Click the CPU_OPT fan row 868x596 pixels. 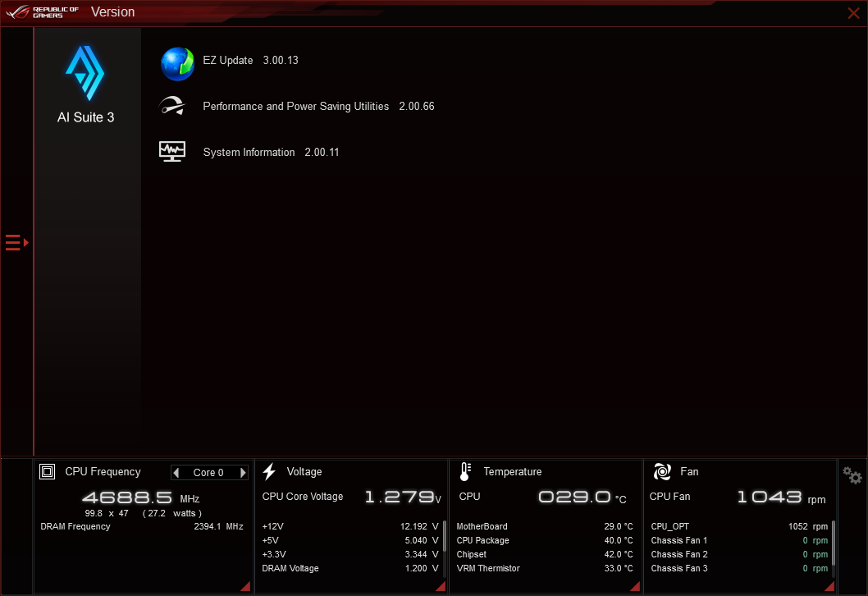click(739, 527)
